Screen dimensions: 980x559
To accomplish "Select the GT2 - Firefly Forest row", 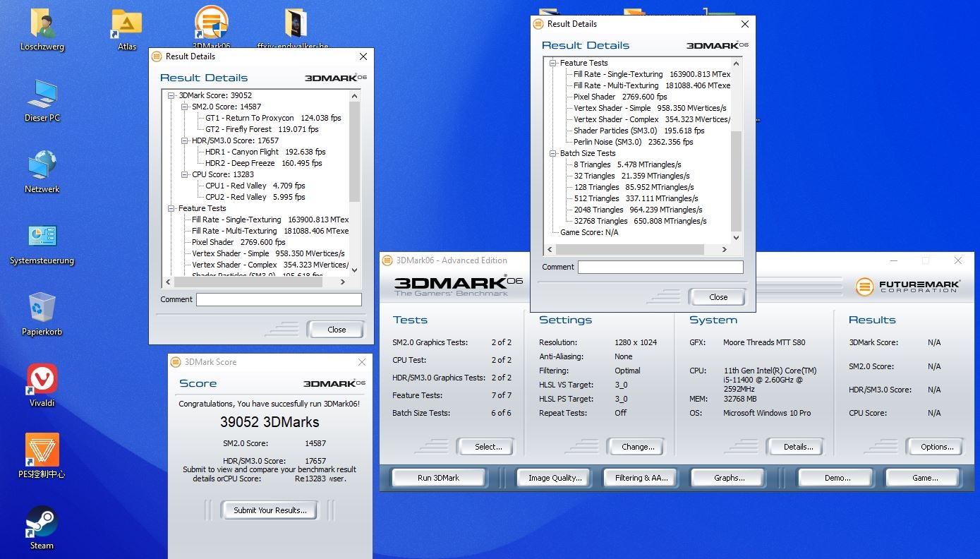I will coord(262,129).
